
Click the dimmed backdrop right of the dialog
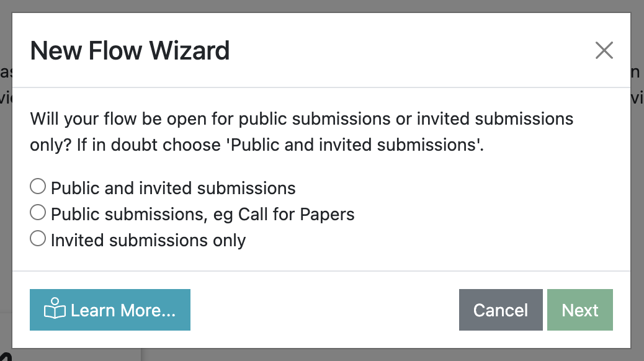click(637, 186)
